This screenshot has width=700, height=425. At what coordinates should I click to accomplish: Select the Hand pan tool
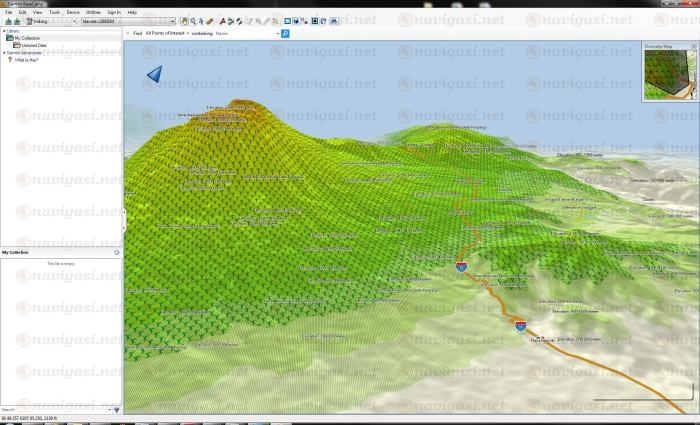[184, 20]
